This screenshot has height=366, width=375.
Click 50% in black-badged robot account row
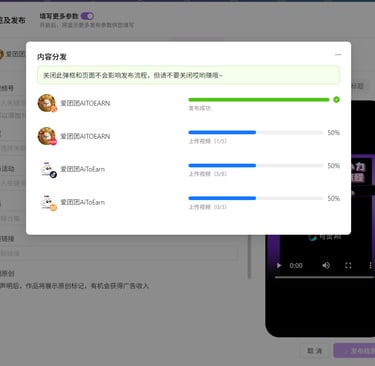coord(333,166)
